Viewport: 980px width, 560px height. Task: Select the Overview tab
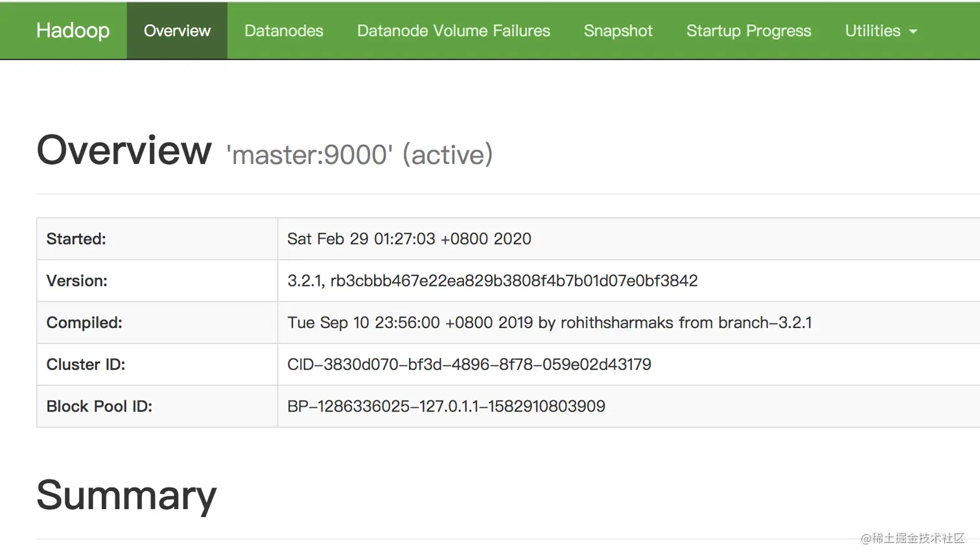(x=177, y=30)
